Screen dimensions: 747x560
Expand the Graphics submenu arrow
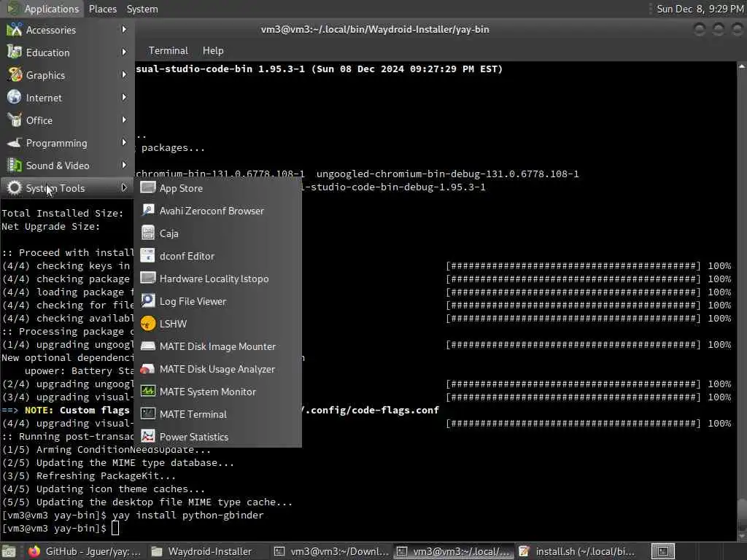(x=124, y=75)
